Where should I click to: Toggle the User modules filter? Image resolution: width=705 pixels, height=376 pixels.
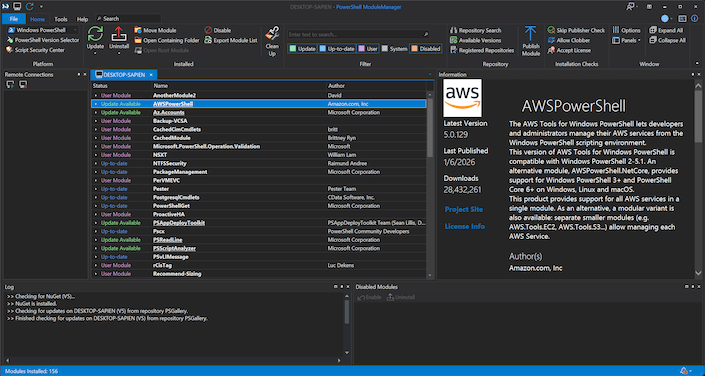tap(368, 49)
